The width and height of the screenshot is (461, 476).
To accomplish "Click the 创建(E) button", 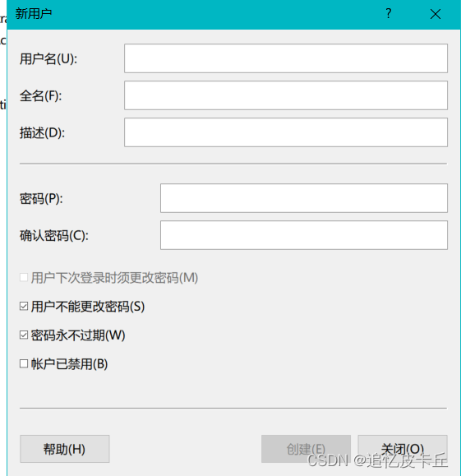I will pyautogui.click(x=306, y=449).
